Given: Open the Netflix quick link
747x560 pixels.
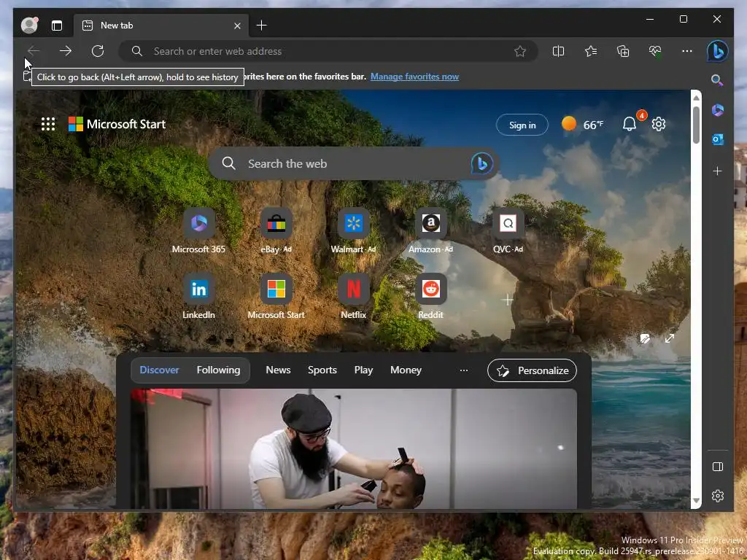Looking at the screenshot, I should pyautogui.click(x=354, y=297).
